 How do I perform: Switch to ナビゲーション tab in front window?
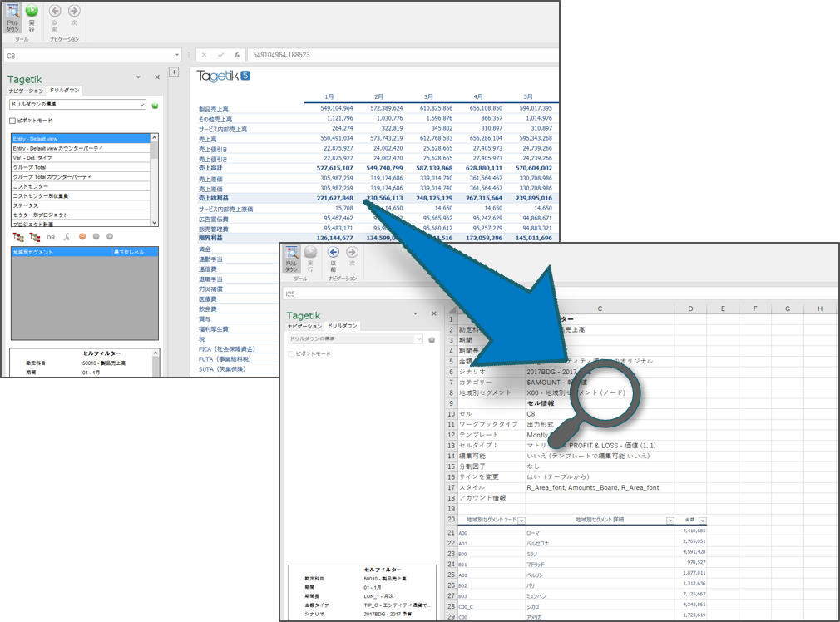305,326
